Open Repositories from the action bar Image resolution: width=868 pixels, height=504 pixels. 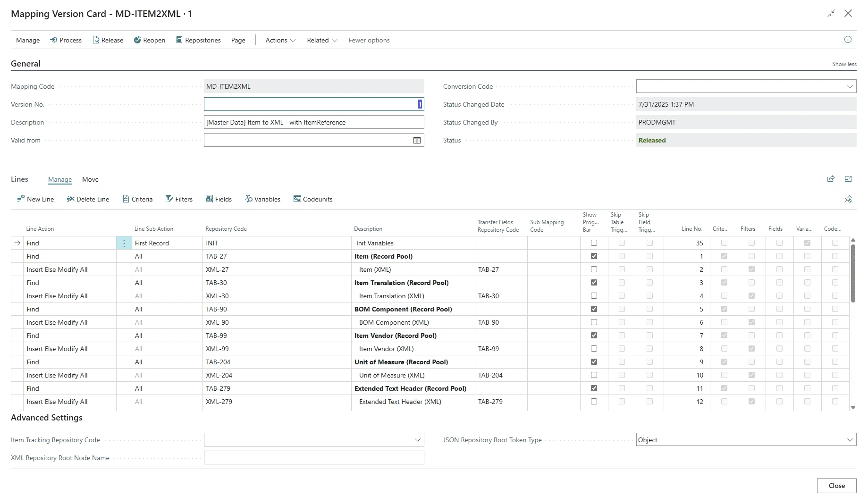tap(198, 40)
